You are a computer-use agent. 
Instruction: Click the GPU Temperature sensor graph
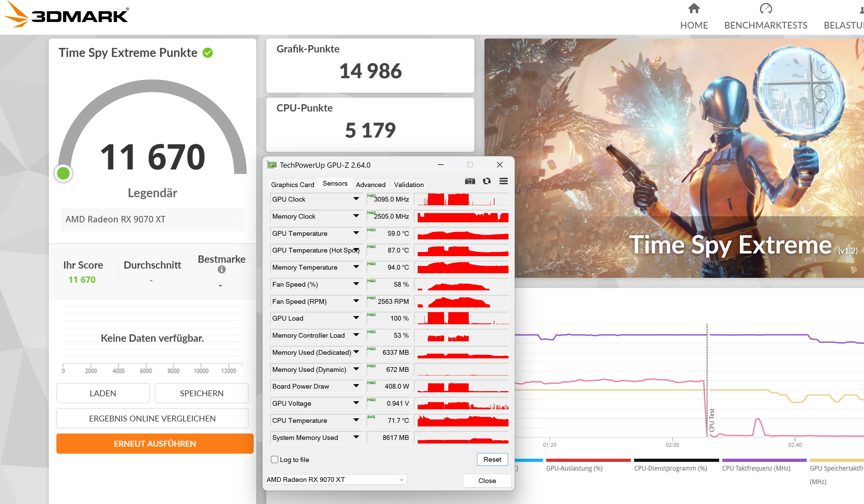coord(461,233)
